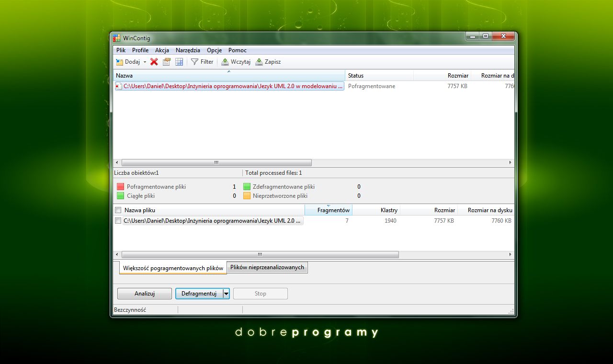Check the file row checkbox in lower list
This screenshot has height=364, width=613.
coord(118,221)
